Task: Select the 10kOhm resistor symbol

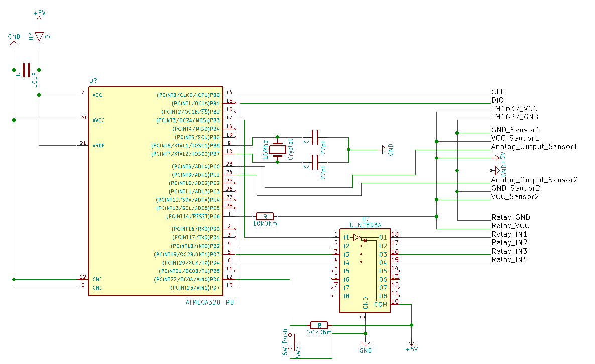Action: click(265, 216)
